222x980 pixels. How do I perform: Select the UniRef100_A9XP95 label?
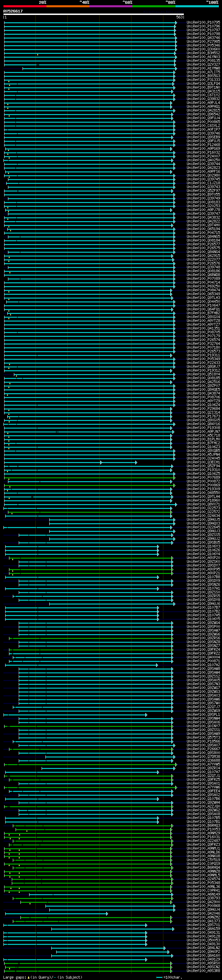203,569
